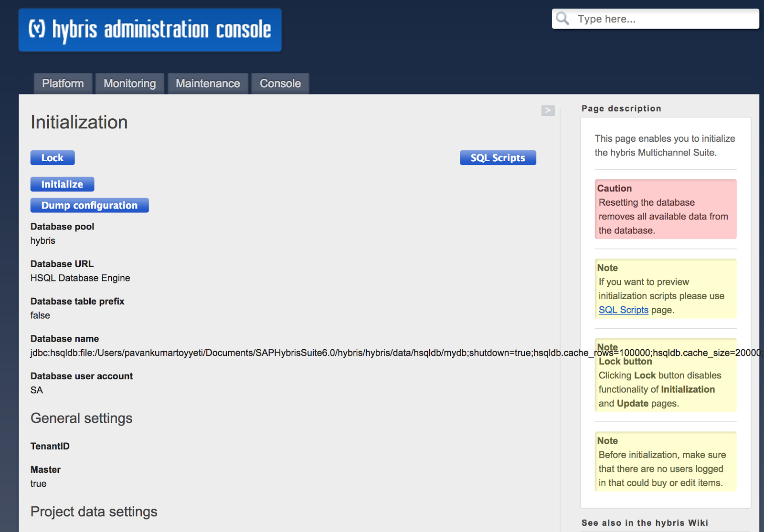Open the Console tab
This screenshot has width=764, height=532.
coord(280,83)
